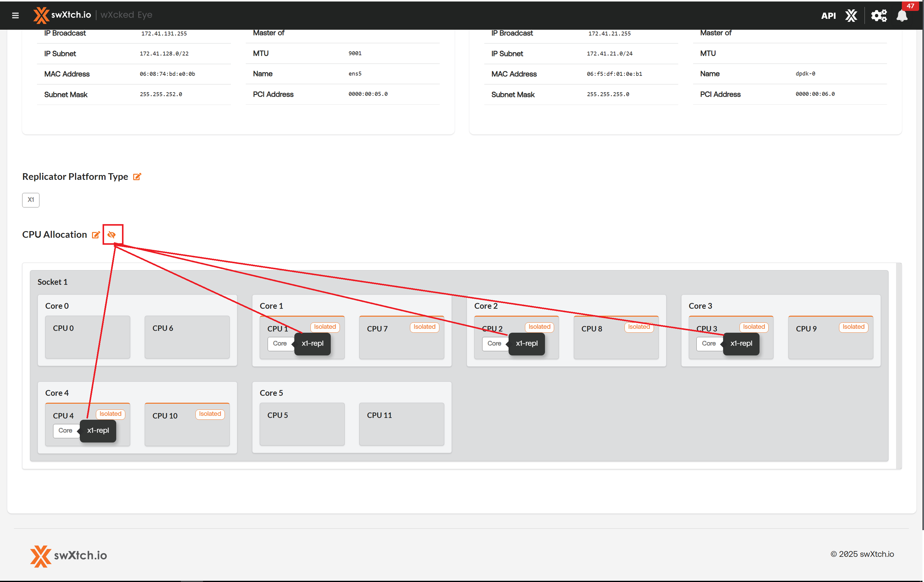
Task: Select the CPU 11 tile
Action: pyautogui.click(x=401, y=424)
